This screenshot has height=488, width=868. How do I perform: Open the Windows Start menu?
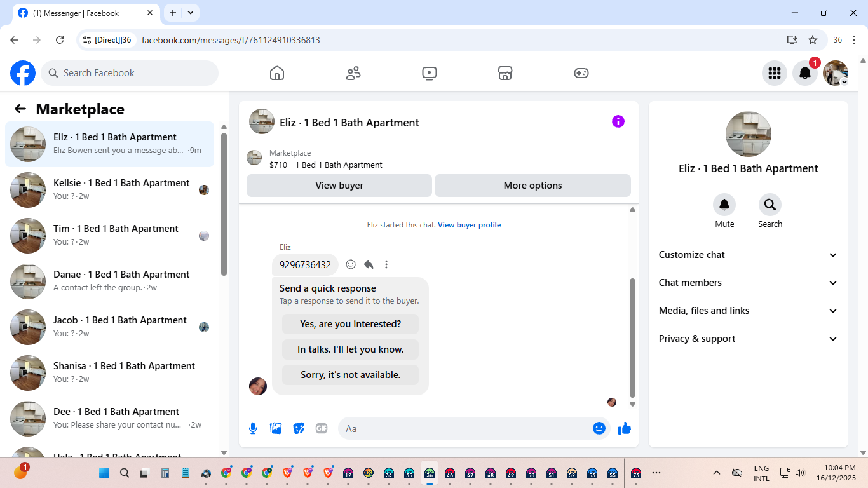104,473
